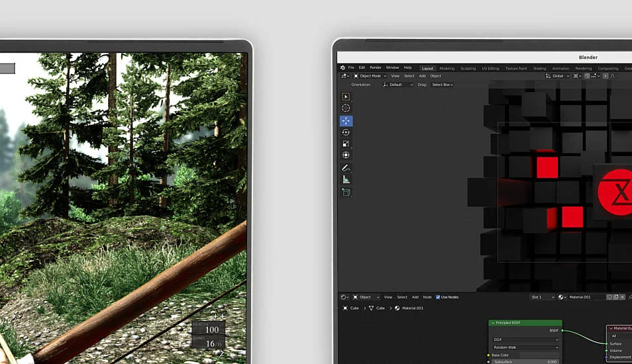Unlink Material.001 with the X icon

tap(622, 297)
